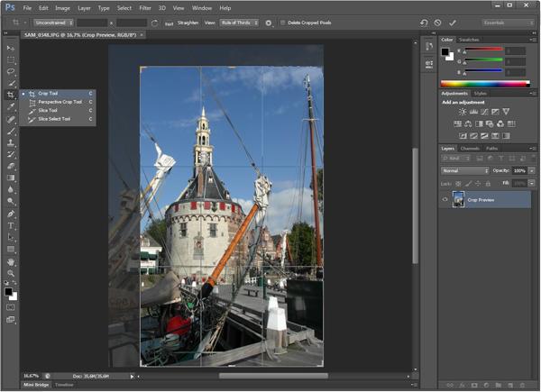Select the Dodge tool
The height and width of the screenshot is (392, 541).
pos(11,201)
